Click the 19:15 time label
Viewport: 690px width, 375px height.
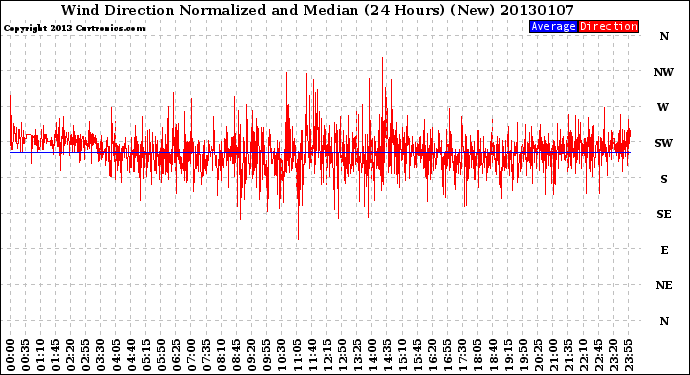click(x=508, y=355)
